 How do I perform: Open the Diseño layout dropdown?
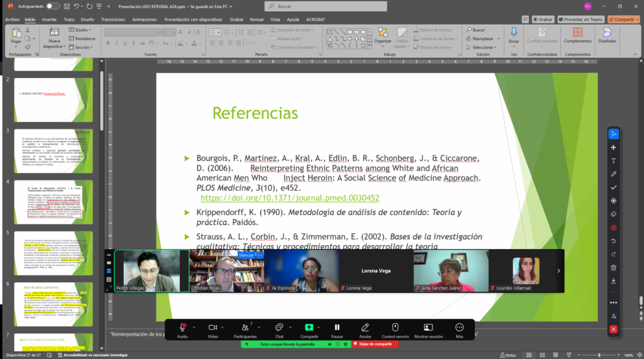(80, 30)
